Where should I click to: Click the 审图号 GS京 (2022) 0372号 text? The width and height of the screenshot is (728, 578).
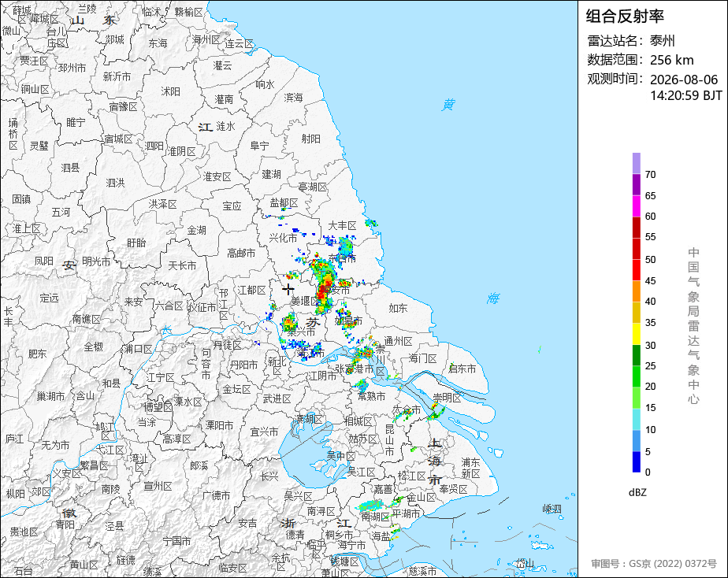pyautogui.click(x=654, y=564)
